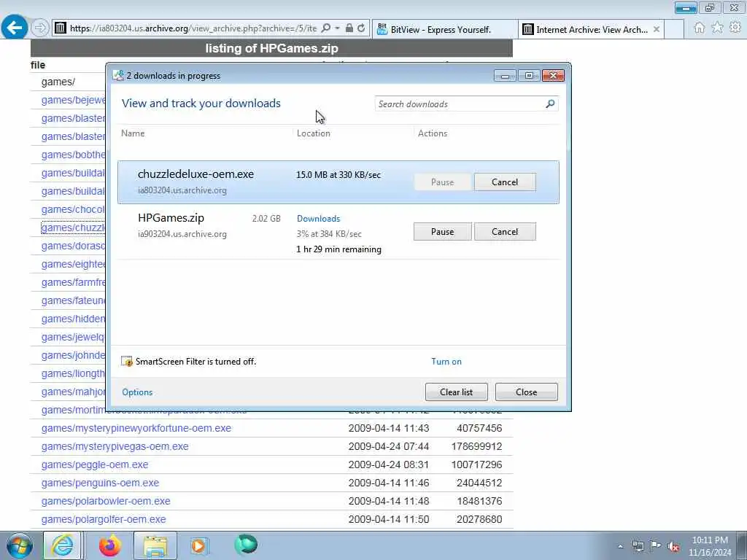Screen dimensions: 747x560
Task: Go to the browser home icon
Action: (x=700, y=28)
